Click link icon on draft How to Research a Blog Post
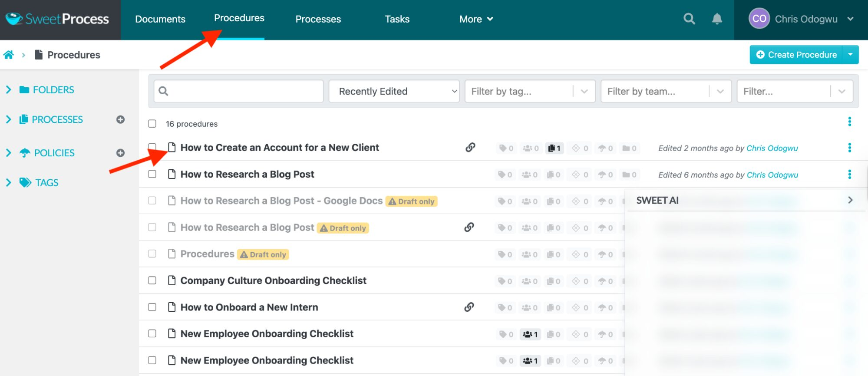Image resolution: width=868 pixels, height=376 pixels. click(x=469, y=227)
